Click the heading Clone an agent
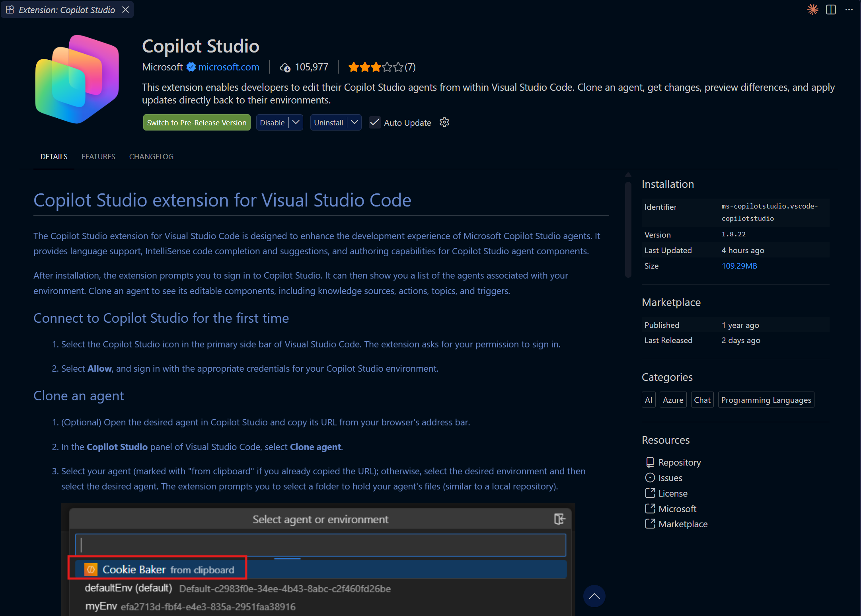 coord(79,396)
